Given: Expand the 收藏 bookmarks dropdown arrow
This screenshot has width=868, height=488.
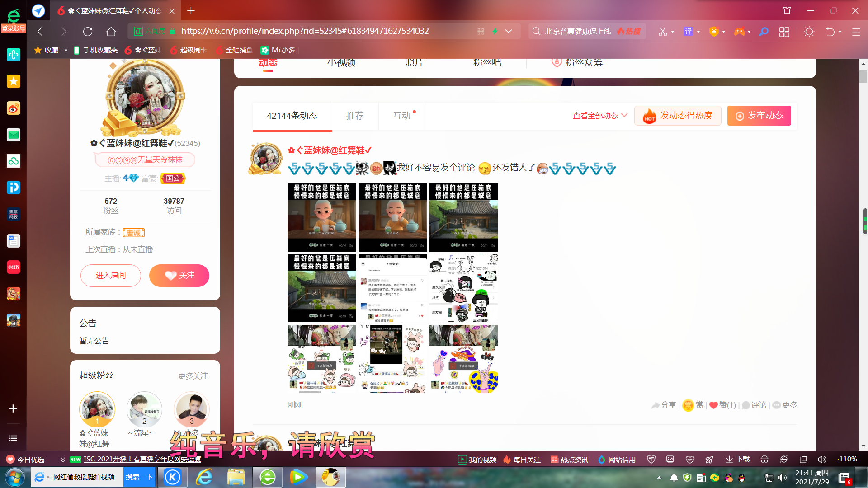Looking at the screenshot, I should pos(66,50).
